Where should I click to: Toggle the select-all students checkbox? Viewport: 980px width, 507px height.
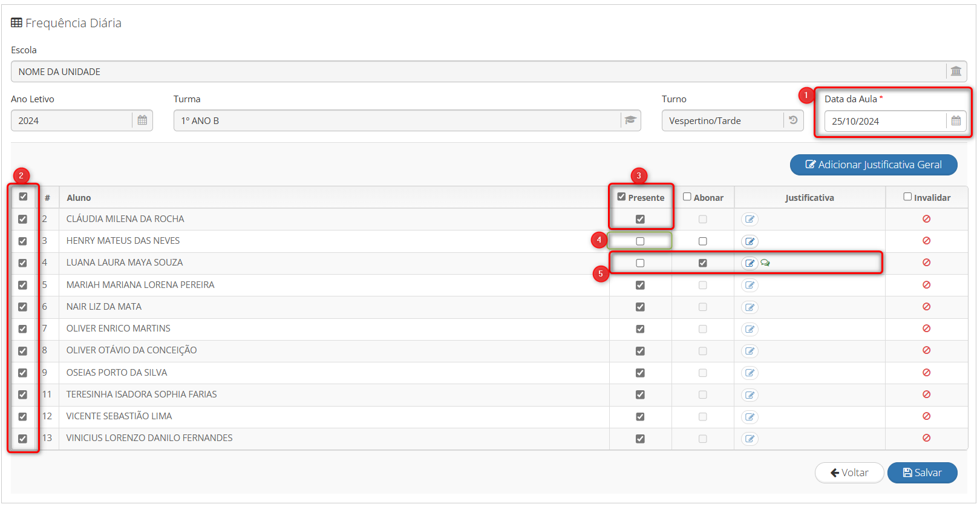(23, 197)
